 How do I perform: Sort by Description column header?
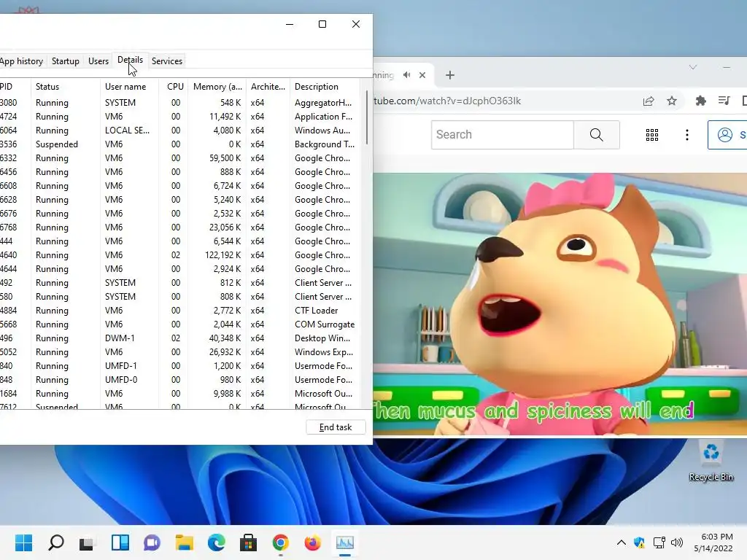tap(325, 87)
